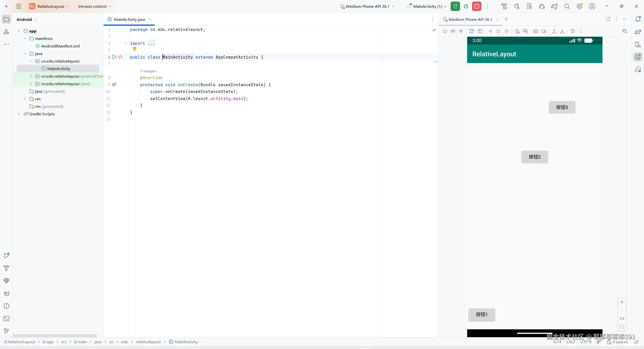The height and width of the screenshot is (349, 644).
Task: Click the 按钮2 button in emulator
Action: pyautogui.click(x=535, y=157)
